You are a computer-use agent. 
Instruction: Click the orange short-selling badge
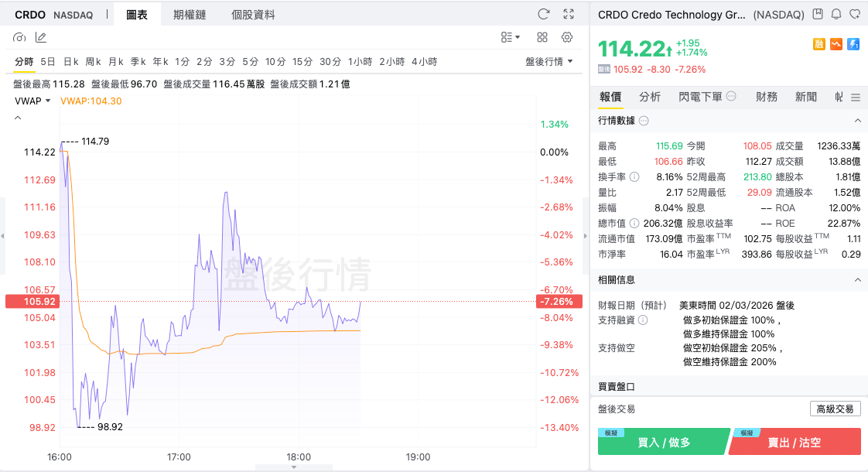[x=836, y=44]
